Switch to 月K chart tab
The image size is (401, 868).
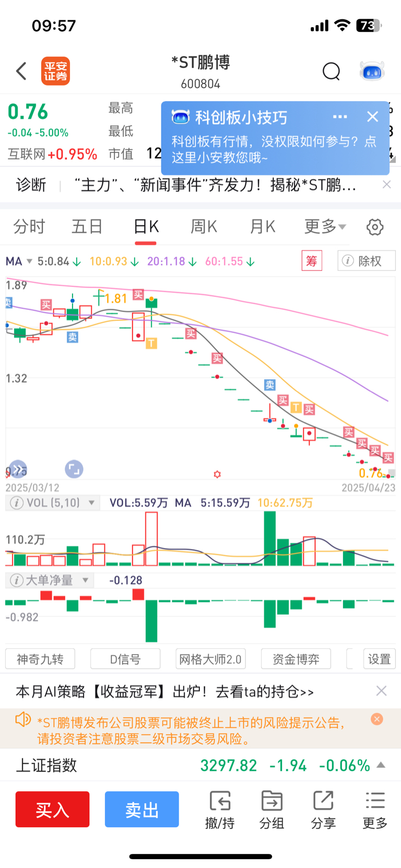[x=262, y=227]
